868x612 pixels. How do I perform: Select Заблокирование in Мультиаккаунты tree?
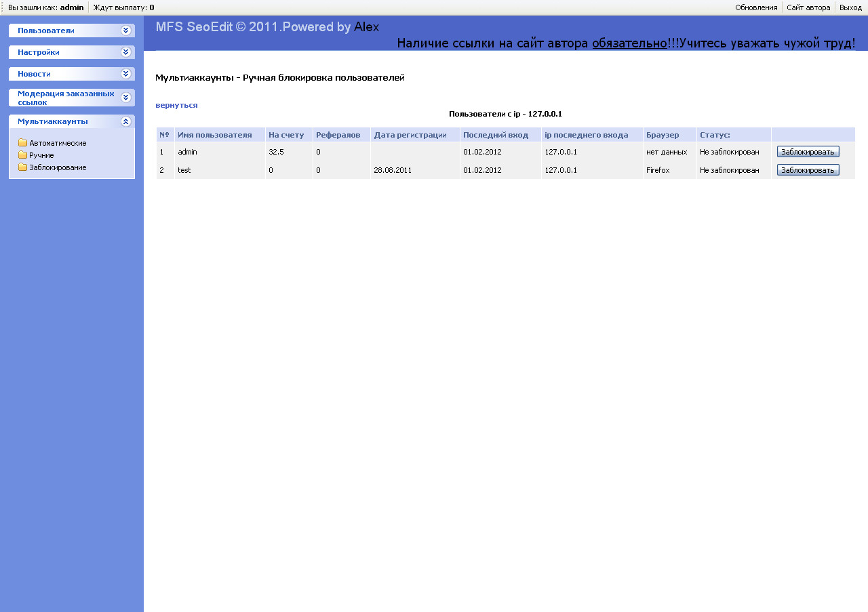tap(58, 167)
